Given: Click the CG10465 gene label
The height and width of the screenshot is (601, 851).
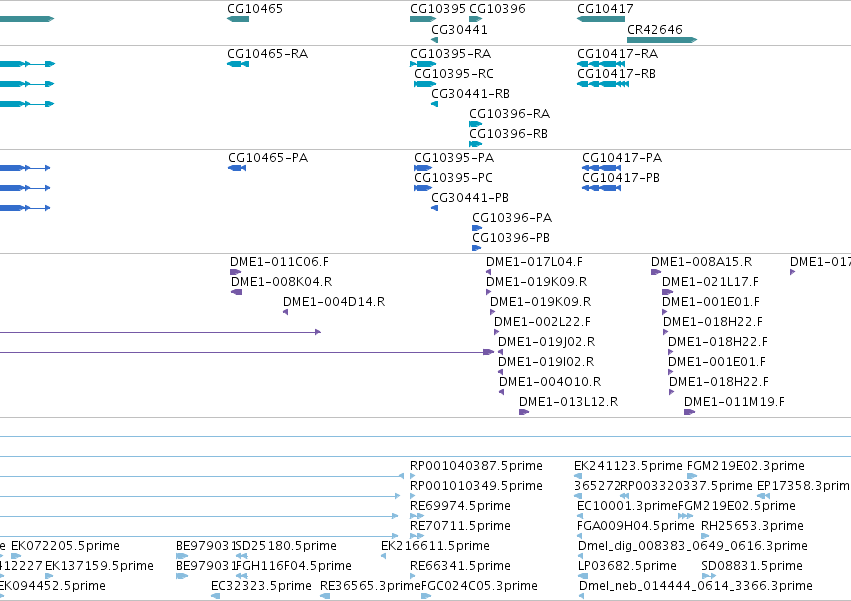Looking at the screenshot, I should pos(255,9).
